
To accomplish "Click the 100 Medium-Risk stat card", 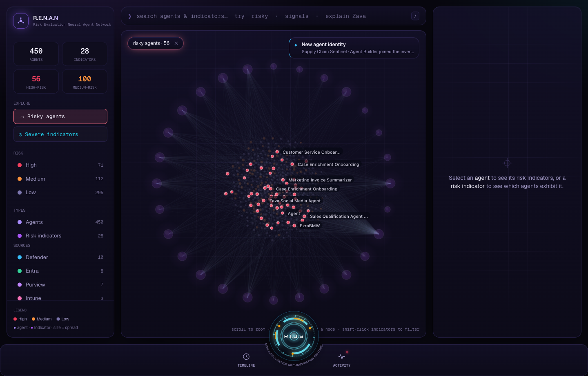I will (85, 81).
